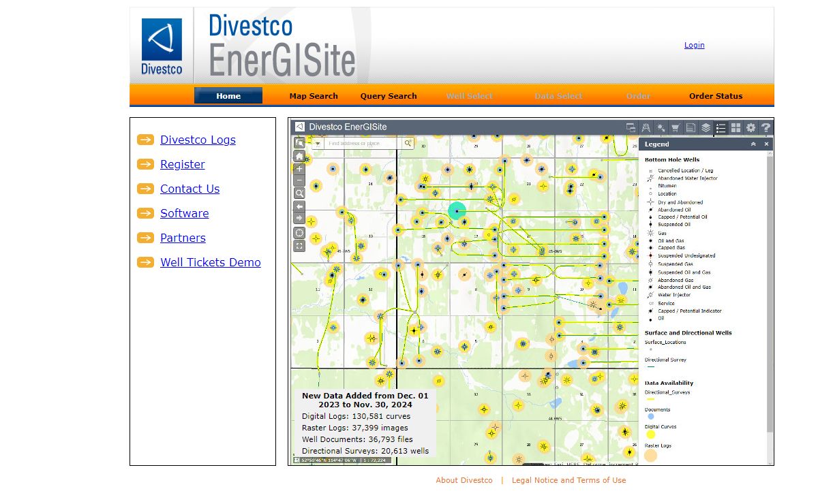This screenshot has width=818, height=504.
Task: Open Legal Notice and Terms of Use link
Action: coord(569,480)
